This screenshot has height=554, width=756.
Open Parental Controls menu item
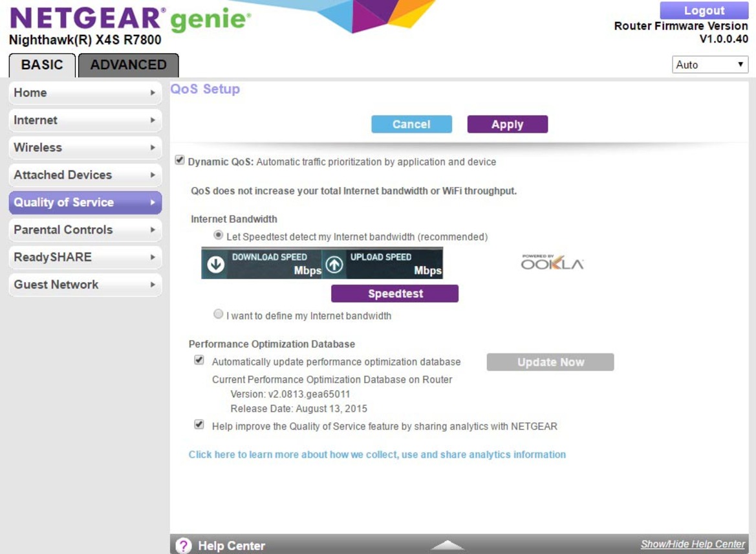(85, 230)
